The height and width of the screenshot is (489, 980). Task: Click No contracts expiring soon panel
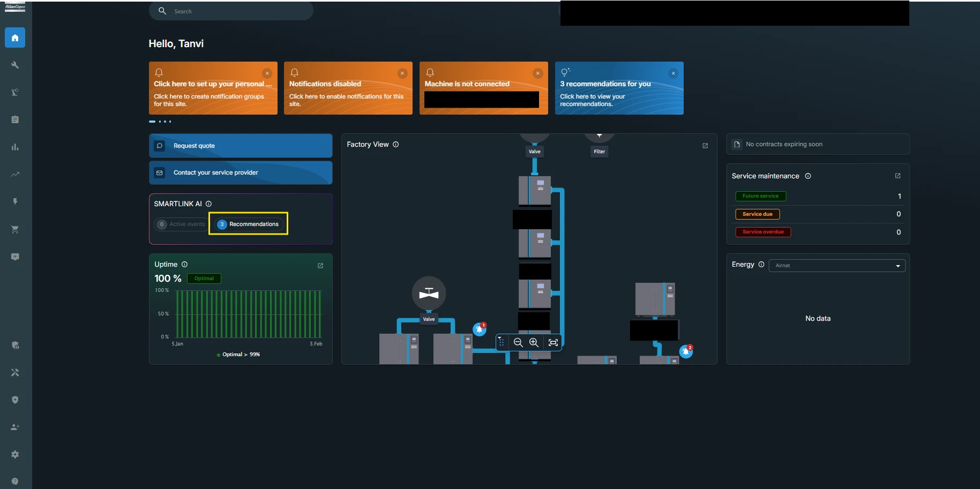click(x=818, y=144)
